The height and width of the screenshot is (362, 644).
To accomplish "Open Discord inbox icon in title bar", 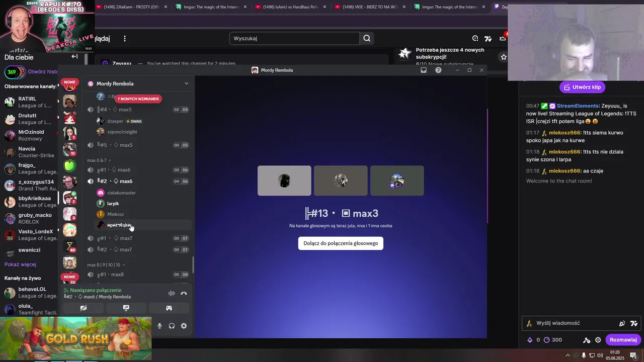I will point(424,70).
